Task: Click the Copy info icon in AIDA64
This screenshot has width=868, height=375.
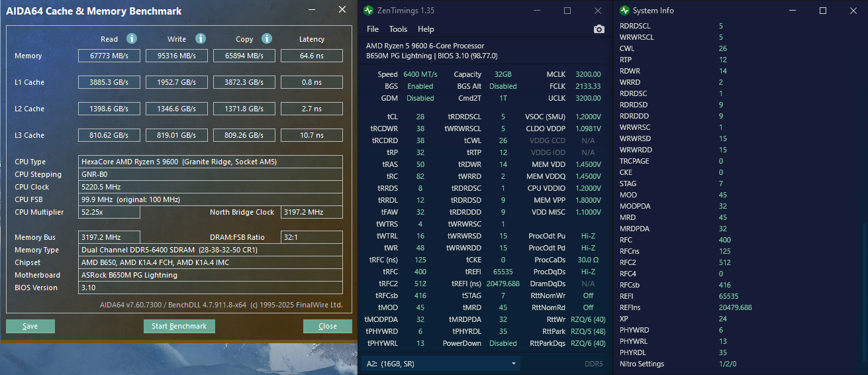Action: [267, 38]
